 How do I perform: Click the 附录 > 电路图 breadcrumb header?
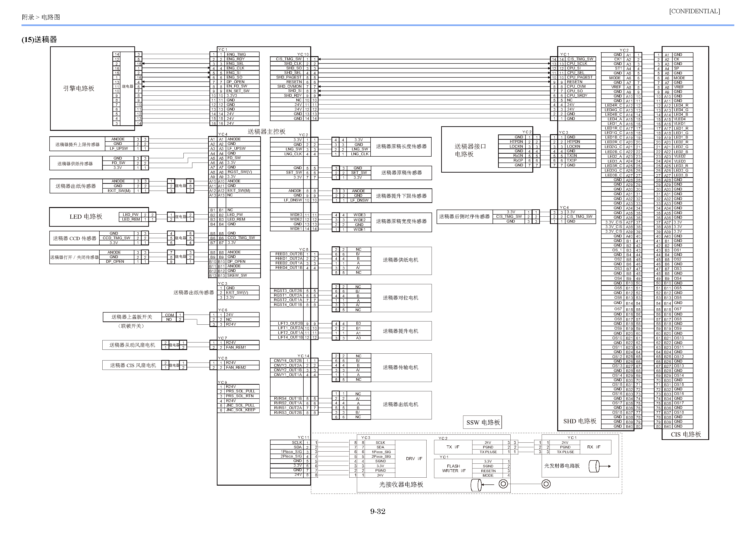(41, 17)
